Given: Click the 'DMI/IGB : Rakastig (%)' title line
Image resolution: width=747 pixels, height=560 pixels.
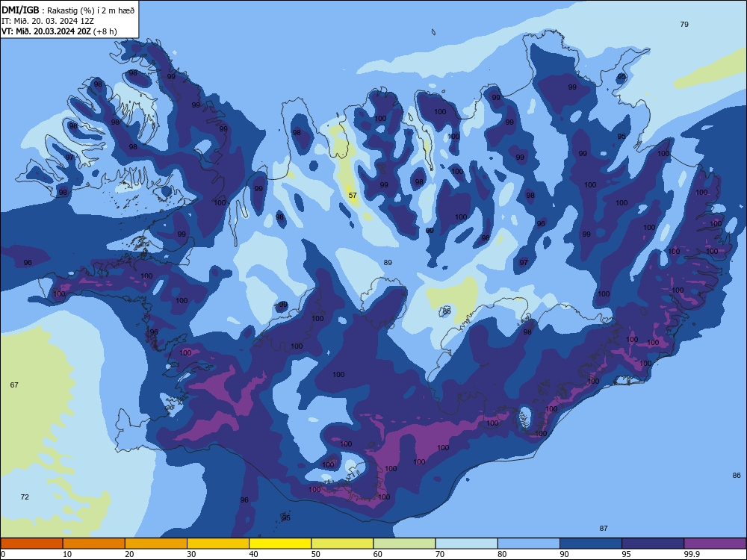Looking at the screenshot, I should 68,10.
